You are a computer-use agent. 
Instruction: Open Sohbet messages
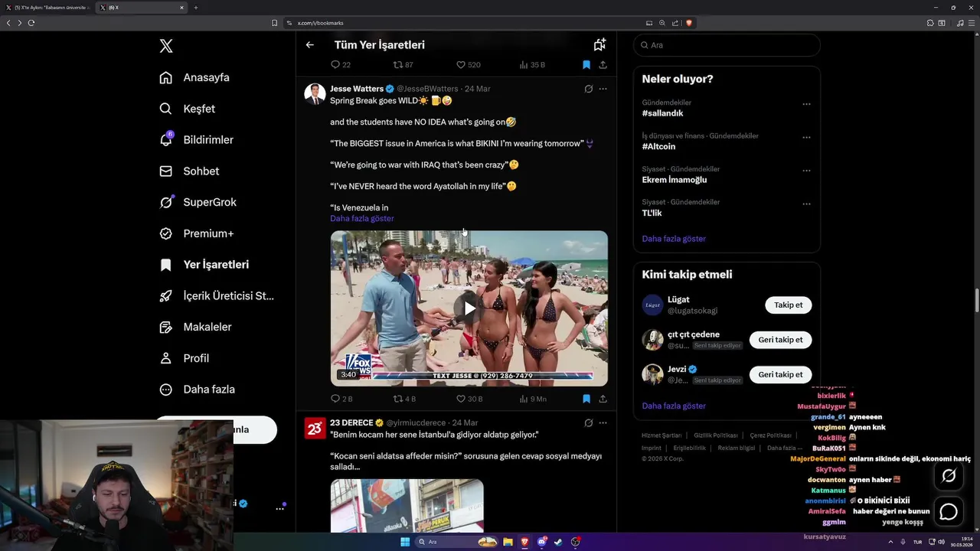(189, 171)
